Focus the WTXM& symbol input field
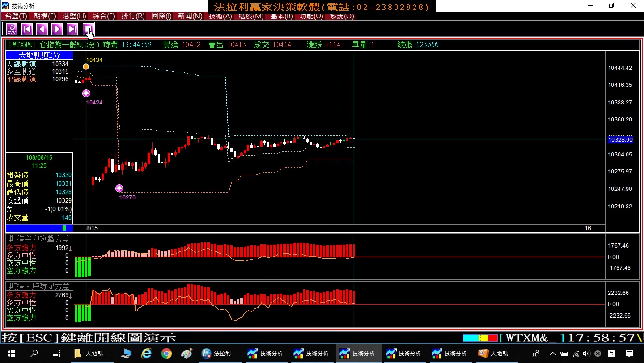Screen dimensions: 644x363 [x=532, y=338]
